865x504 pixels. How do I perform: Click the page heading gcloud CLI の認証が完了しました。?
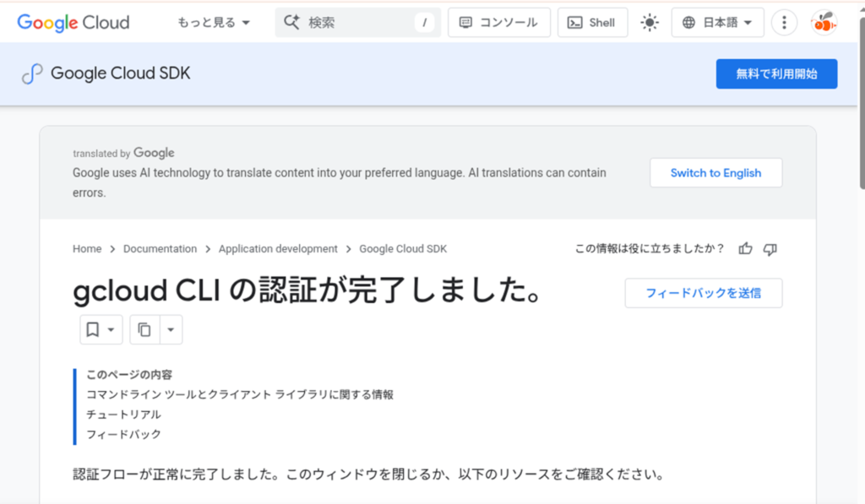307,290
